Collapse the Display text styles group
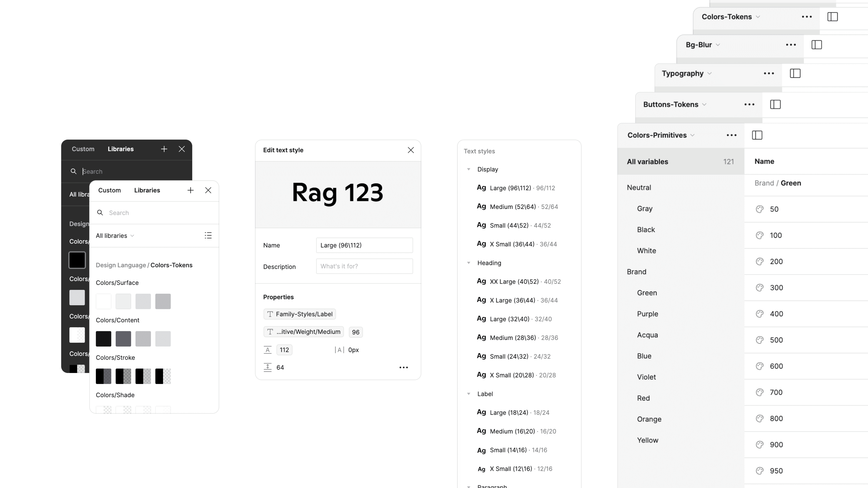Screen dimensions: 868x488 point(468,169)
